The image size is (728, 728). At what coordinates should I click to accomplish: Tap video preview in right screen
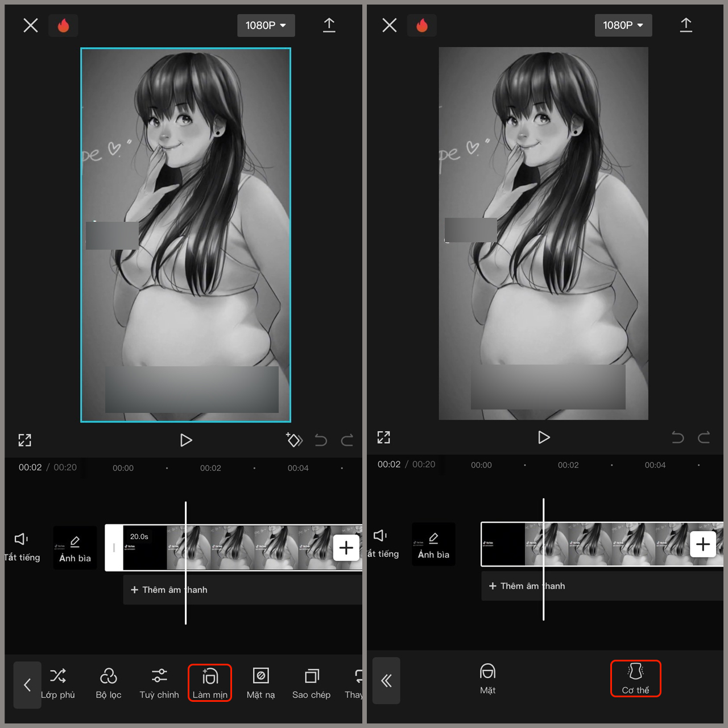coord(544,233)
